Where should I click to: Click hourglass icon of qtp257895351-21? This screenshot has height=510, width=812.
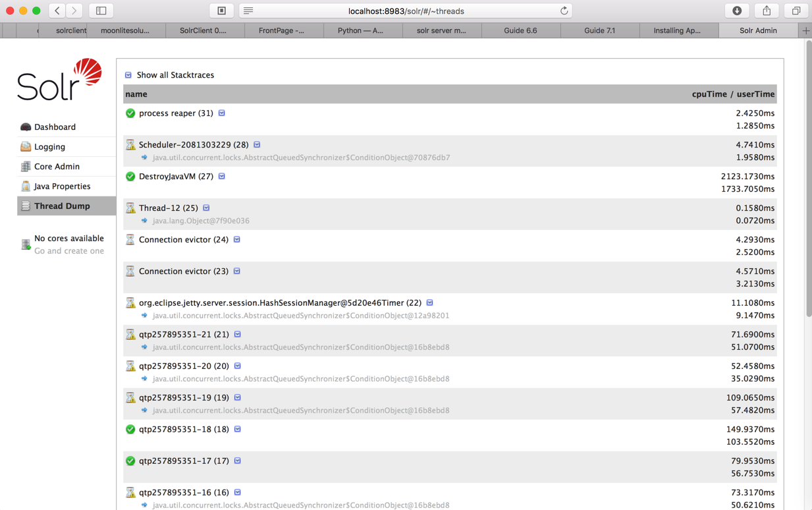tap(130, 335)
